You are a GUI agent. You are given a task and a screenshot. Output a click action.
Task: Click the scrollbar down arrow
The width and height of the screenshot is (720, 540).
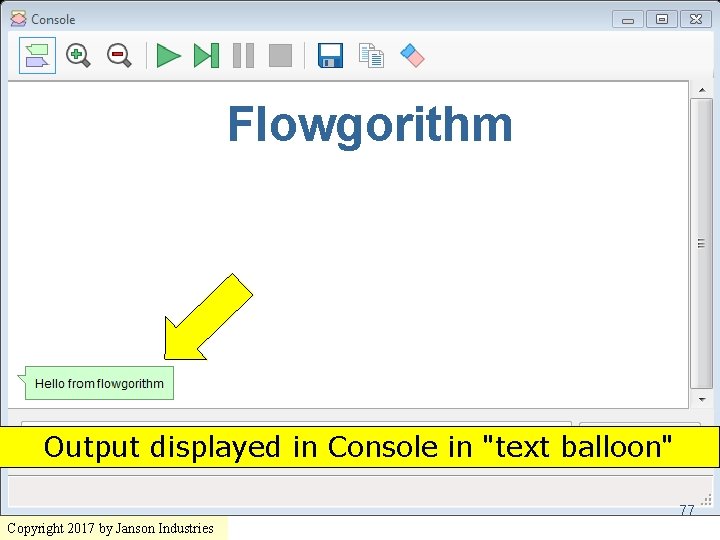click(702, 399)
